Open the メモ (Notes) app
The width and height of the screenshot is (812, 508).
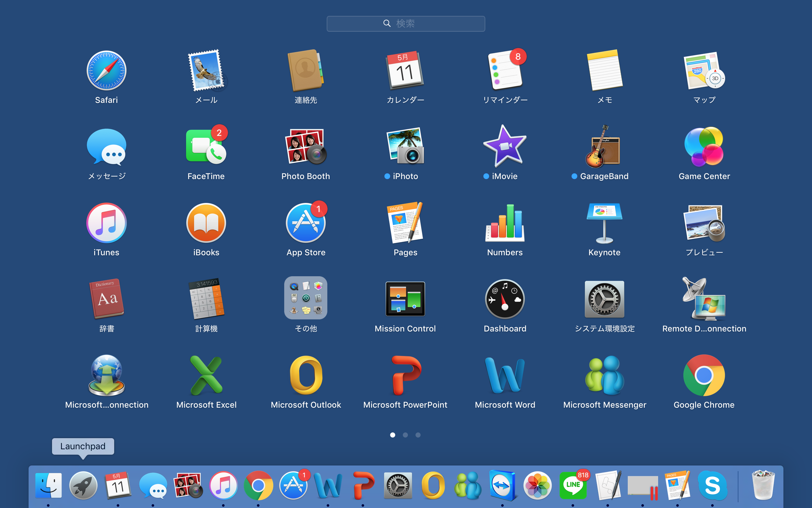pyautogui.click(x=605, y=70)
